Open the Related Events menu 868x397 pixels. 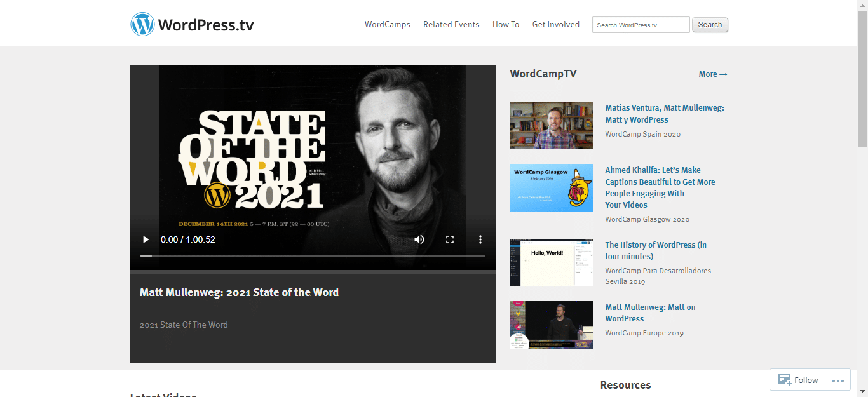[x=451, y=25]
